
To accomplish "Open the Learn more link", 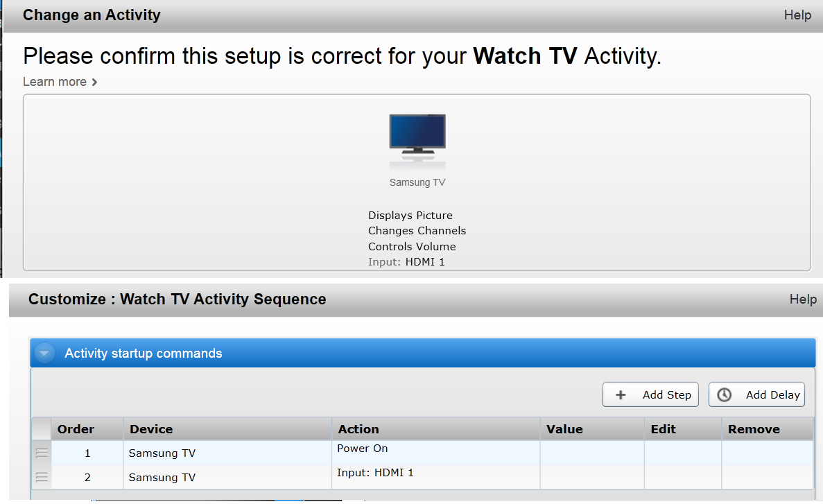I will point(55,82).
